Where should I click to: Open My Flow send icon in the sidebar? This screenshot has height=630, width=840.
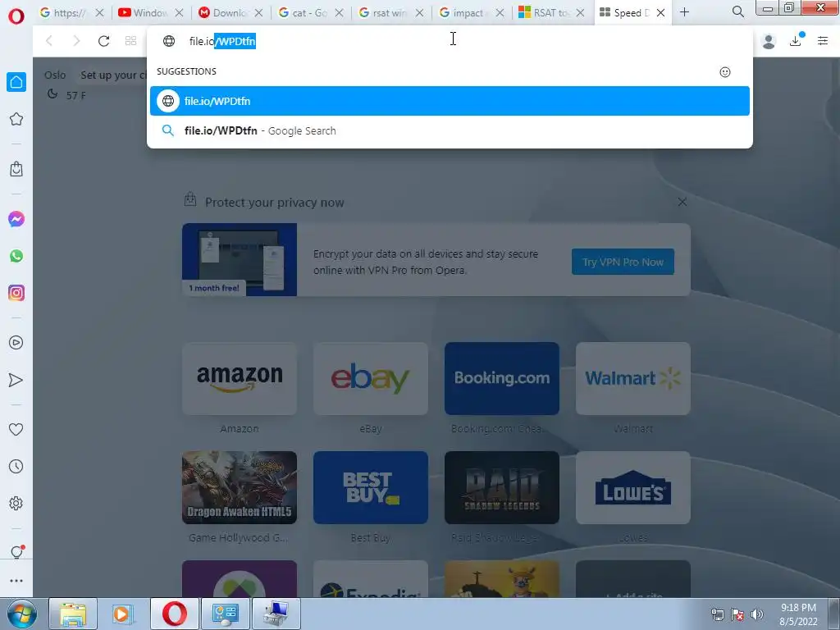coord(16,380)
